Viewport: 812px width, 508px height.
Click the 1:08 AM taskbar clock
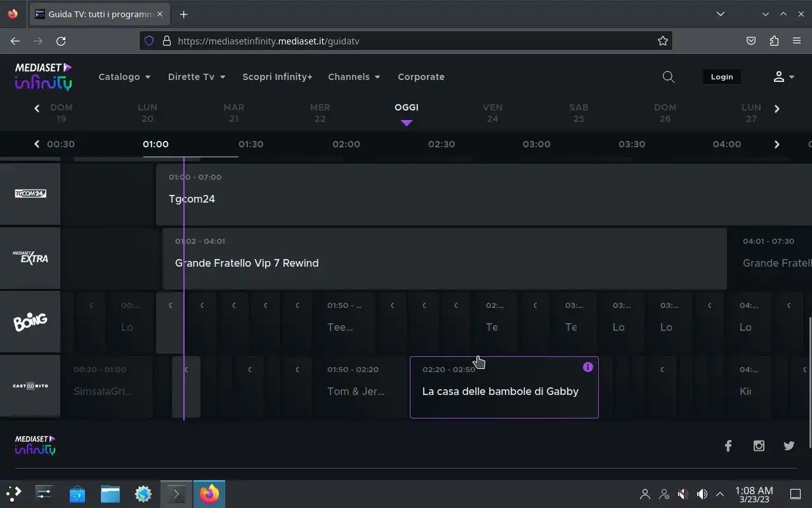tap(754, 494)
